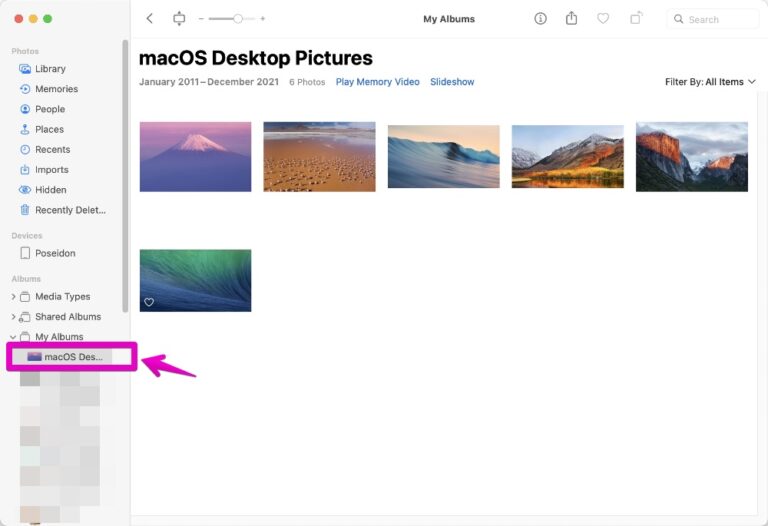This screenshot has width=768, height=526.
Task: Collapse the My Albums folder
Action: click(x=13, y=337)
